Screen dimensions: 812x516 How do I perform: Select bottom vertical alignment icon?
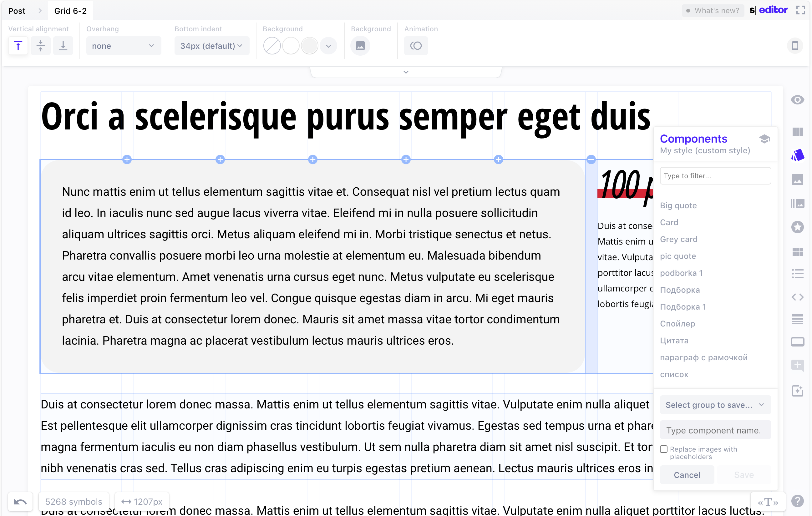(63, 46)
